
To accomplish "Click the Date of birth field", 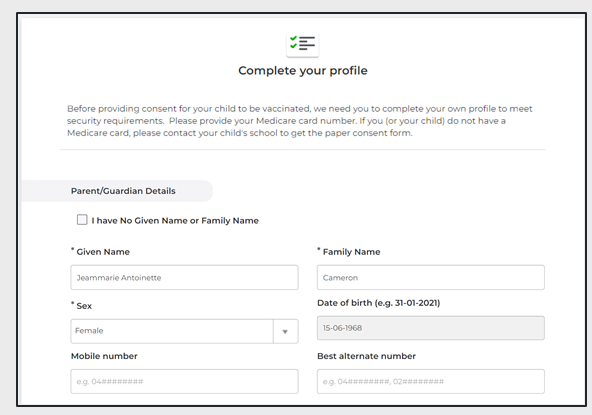I will point(431,328).
